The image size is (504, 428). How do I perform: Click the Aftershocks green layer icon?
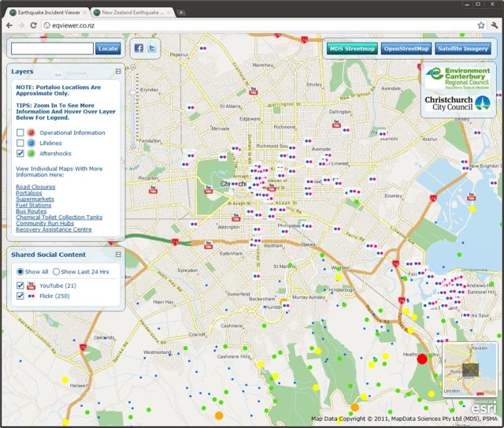tap(31, 153)
